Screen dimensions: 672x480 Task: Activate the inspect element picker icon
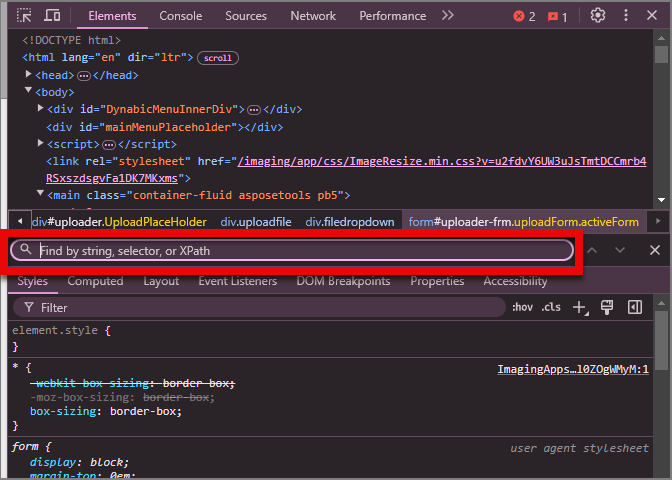pyautogui.click(x=24, y=16)
